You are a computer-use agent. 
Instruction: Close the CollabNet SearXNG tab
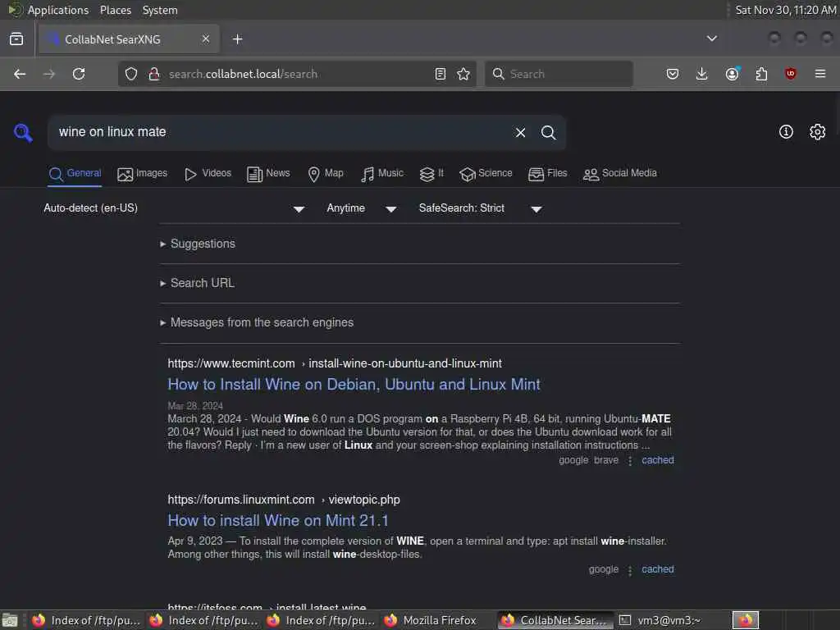[206, 39]
